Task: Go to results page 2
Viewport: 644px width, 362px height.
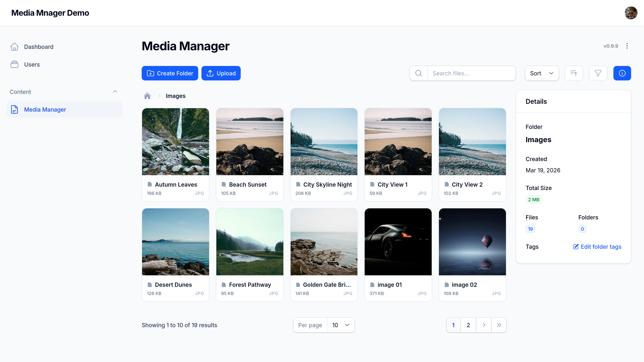Action: pyautogui.click(x=469, y=325)
